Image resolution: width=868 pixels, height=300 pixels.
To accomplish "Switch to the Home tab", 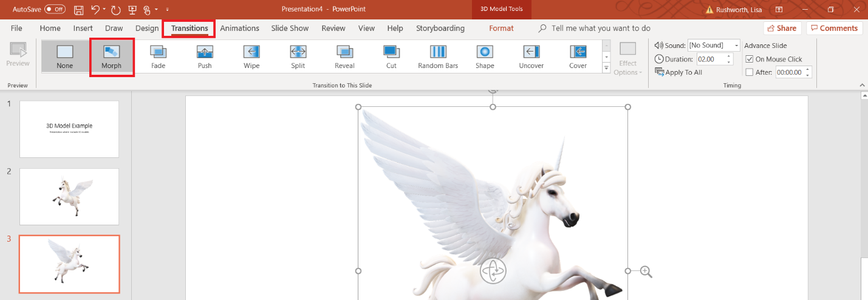I will tap(50, 28).
